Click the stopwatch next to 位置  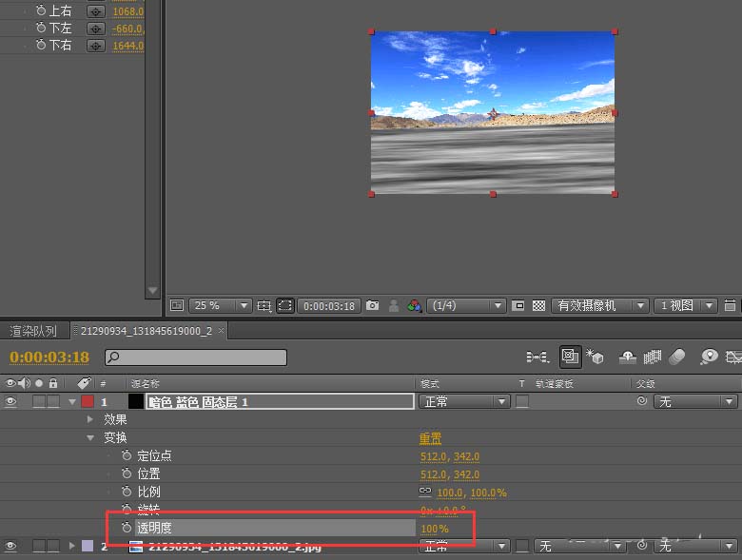click(127, 473)
